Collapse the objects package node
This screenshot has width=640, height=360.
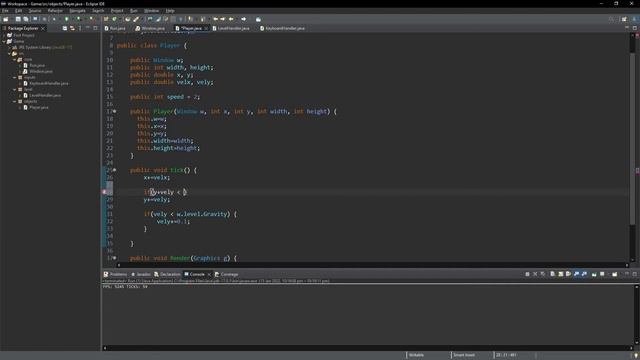coord(14,101)
